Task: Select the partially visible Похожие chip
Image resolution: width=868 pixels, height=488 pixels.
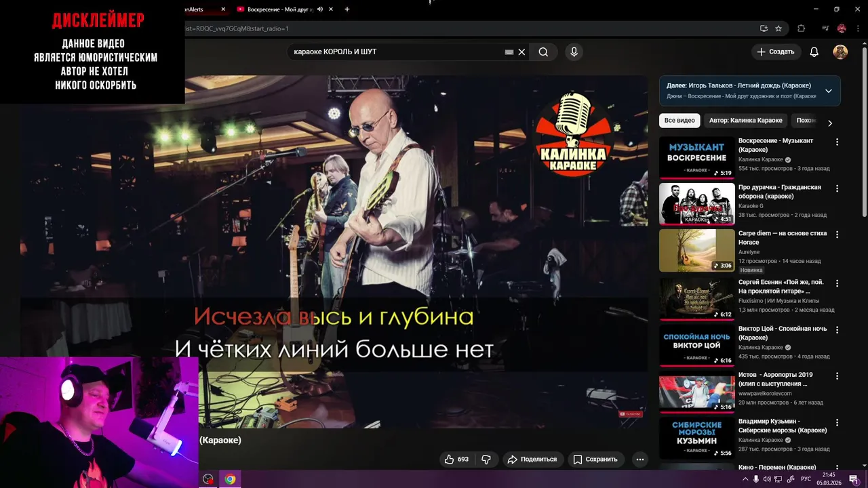Action: 806,121
